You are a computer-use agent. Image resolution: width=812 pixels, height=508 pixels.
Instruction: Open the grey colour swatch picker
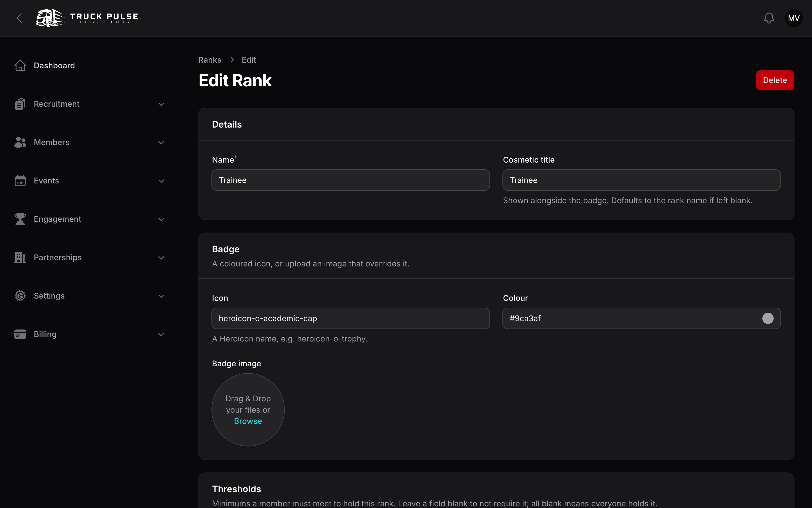pyautogui.click(x=768, y=318)
